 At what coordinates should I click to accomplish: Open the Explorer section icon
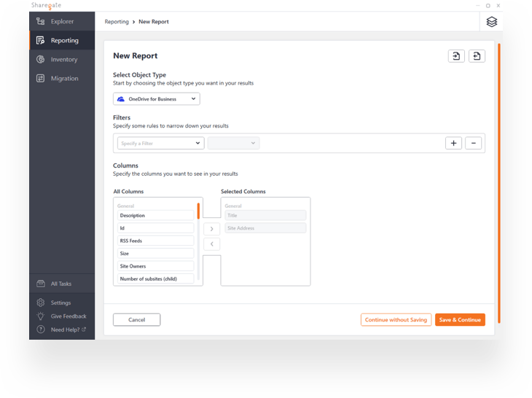tap(40, 21)
